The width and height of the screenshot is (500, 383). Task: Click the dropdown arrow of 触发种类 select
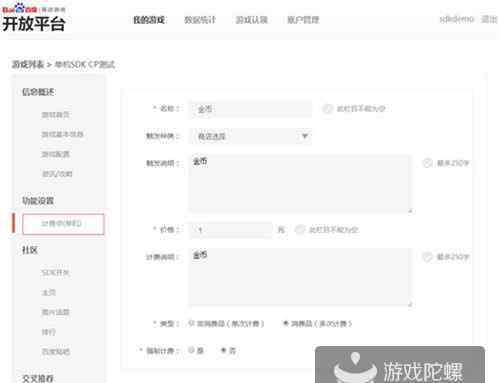[305, 136]
